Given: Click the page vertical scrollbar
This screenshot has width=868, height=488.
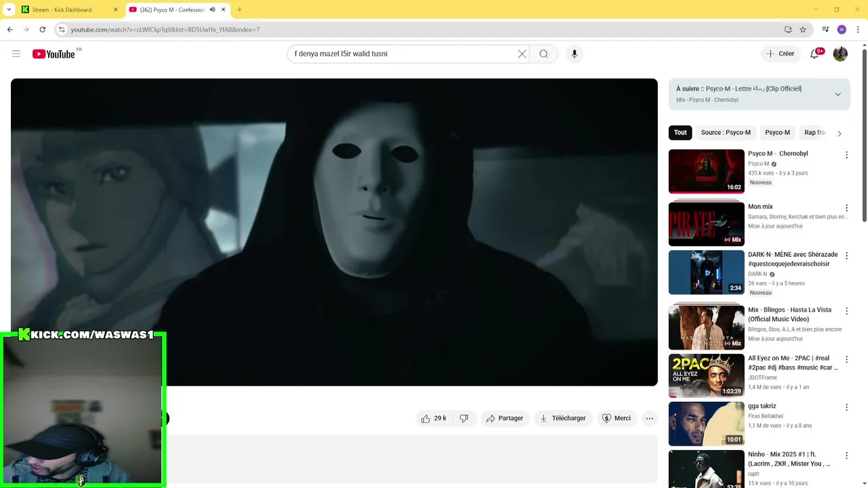Looking at the screenshot, I should [864, 136].
